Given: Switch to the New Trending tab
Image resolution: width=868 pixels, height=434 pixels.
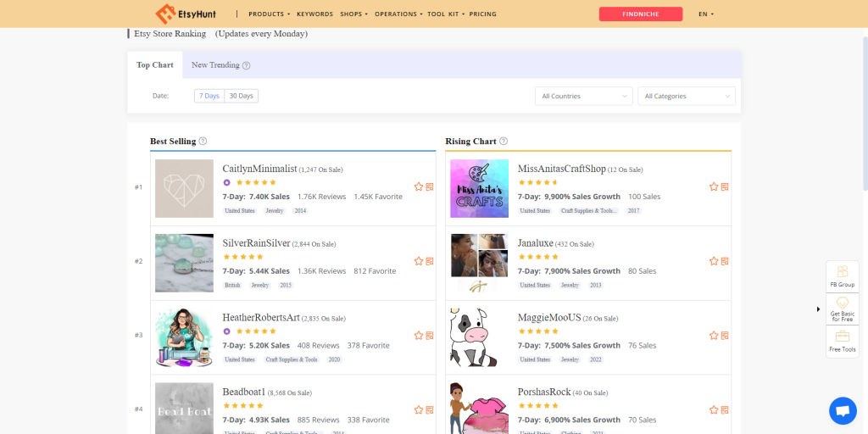Looking at the screenshot, I should (x=220, y=65).
